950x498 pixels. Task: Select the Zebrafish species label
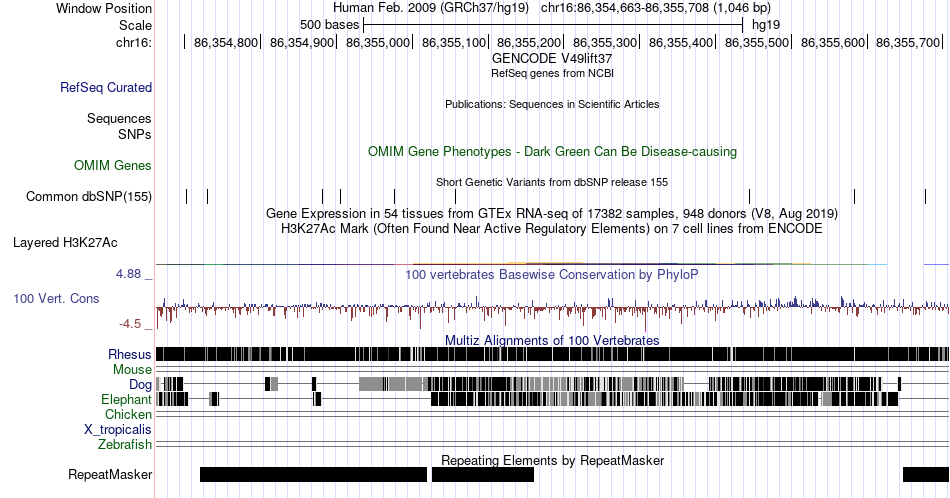coord(125,445)
